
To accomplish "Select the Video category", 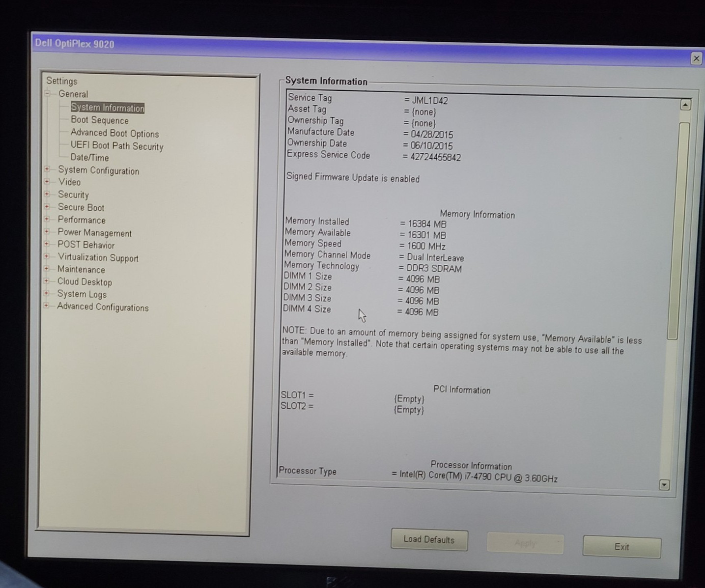I will coord(69,182).
